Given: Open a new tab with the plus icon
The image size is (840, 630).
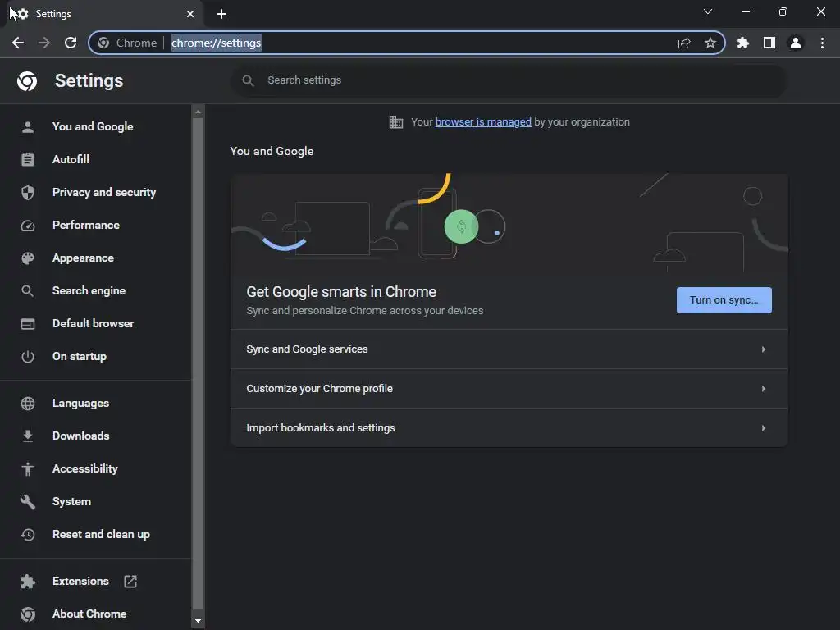Looking at the screenshot, I should pyautogui.click(x=221, y=14).
